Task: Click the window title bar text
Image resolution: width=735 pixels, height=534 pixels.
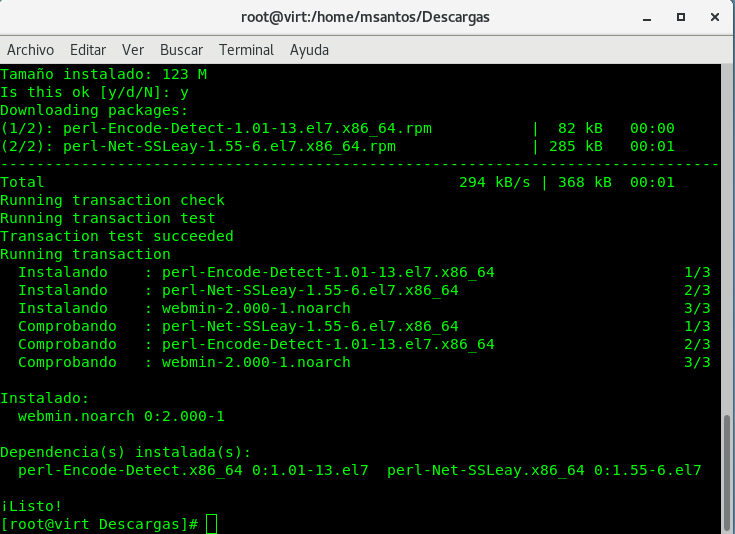Action: coord(366,17)
